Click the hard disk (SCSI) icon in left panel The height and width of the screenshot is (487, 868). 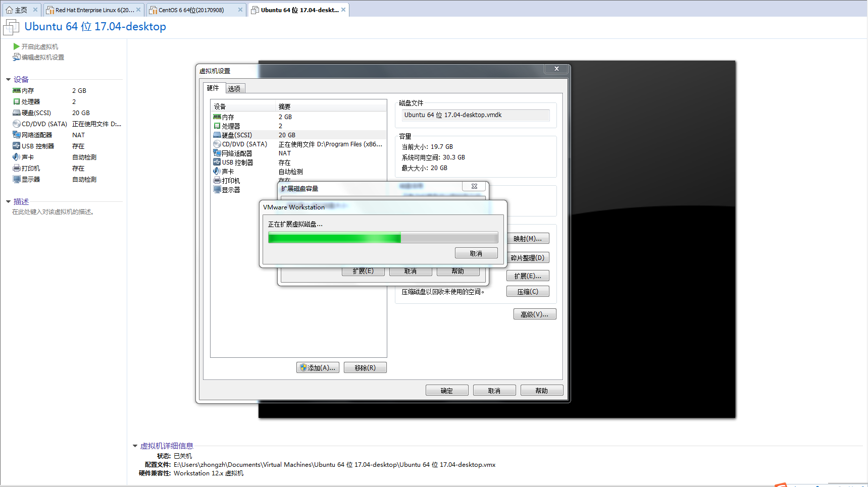pos(17,113)
